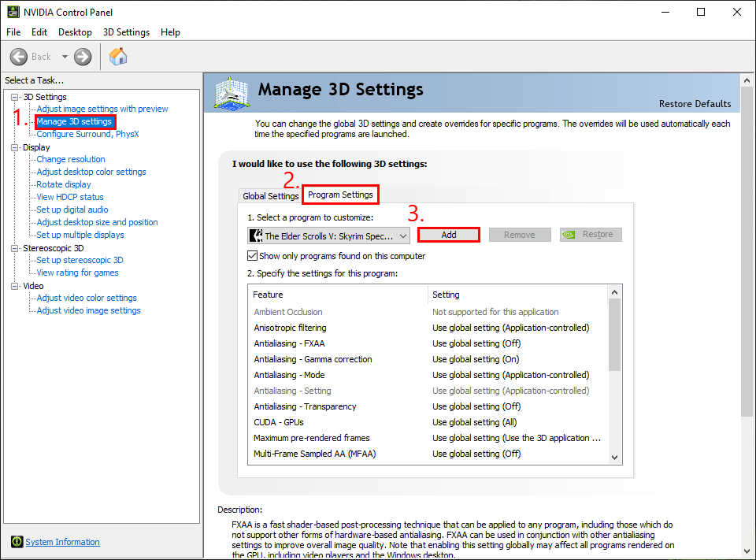Click the Forward navigation arrow icon
Screen dimensions: 756x560
click(x=81, y=56)
